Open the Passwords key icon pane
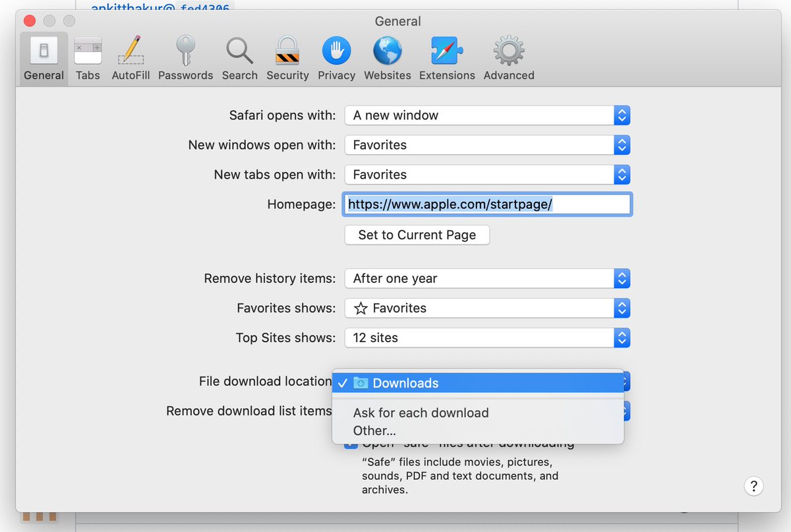 point(185,59)
